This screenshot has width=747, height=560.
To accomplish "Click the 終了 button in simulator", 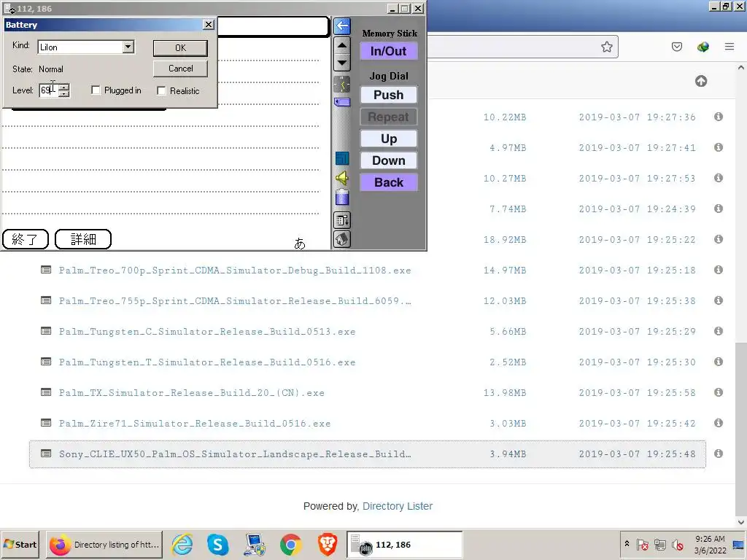I will click(26, 239).
